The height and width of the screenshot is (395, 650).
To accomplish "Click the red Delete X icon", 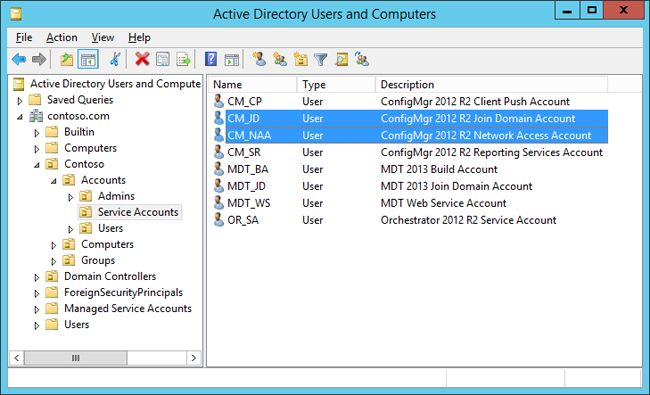I will [142, 59].
